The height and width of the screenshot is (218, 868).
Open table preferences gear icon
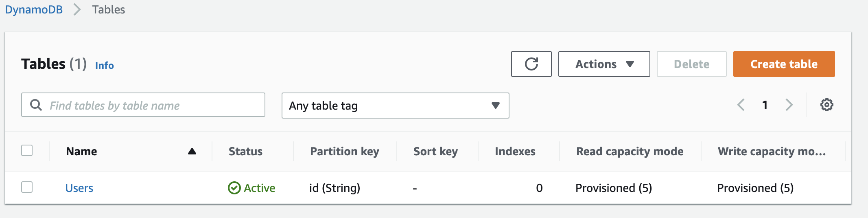[x=826, y=105]
